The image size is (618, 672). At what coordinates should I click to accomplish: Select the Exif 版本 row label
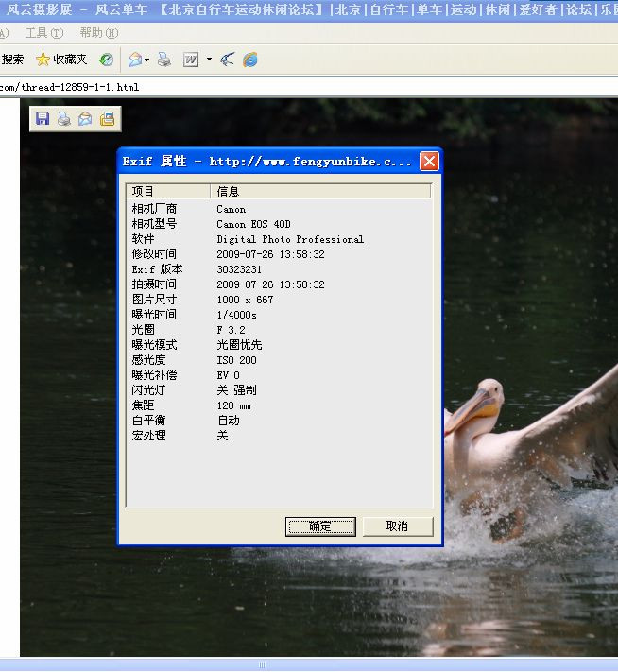(157, 269)
